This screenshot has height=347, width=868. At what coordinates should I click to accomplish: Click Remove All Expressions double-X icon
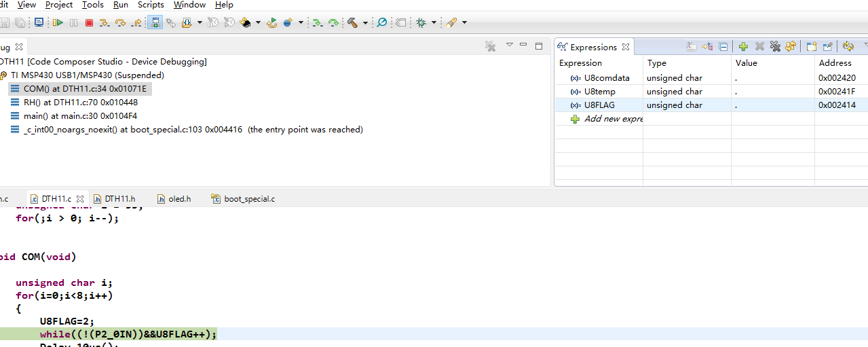click(775, 46)
